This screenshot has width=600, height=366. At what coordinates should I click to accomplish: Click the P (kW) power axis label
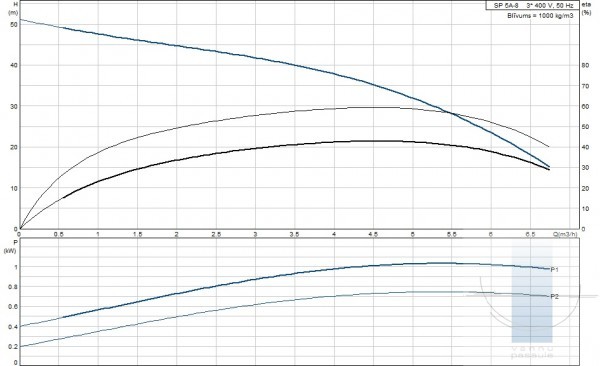coord(10,247)
